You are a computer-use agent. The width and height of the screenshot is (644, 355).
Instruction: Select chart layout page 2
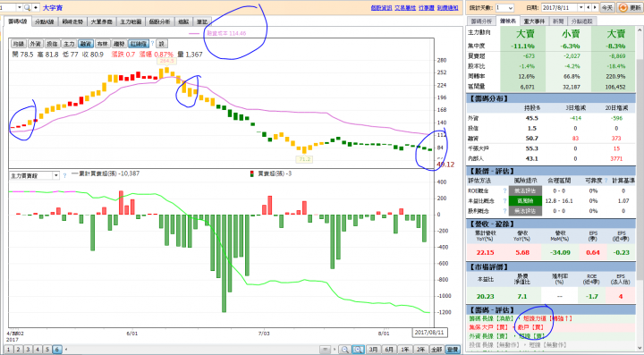click(19, 350)
